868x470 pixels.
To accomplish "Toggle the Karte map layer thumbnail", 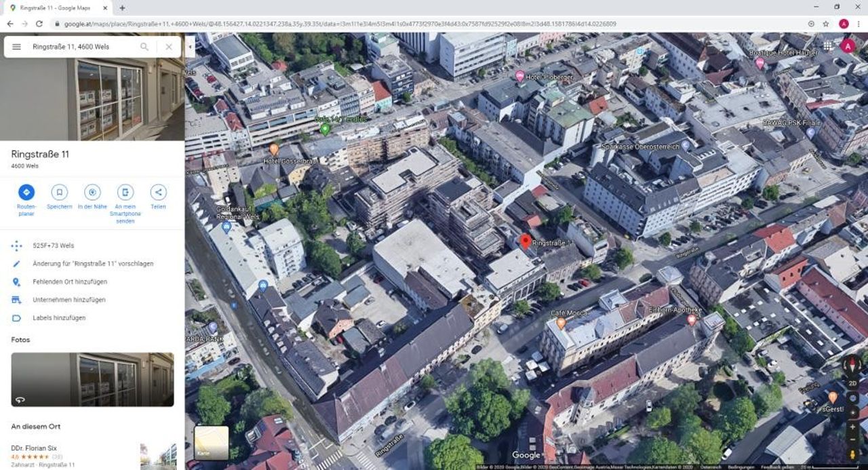I will [212, 442].
